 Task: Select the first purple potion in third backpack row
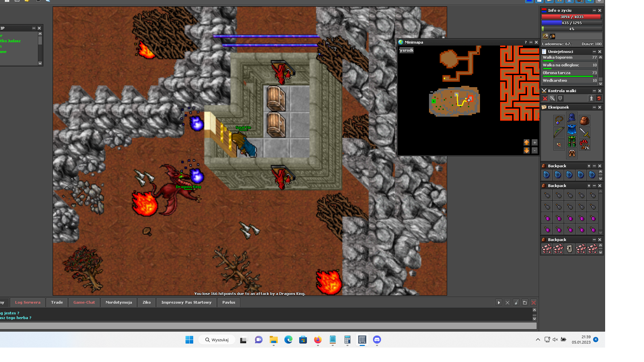coord(547,218)
